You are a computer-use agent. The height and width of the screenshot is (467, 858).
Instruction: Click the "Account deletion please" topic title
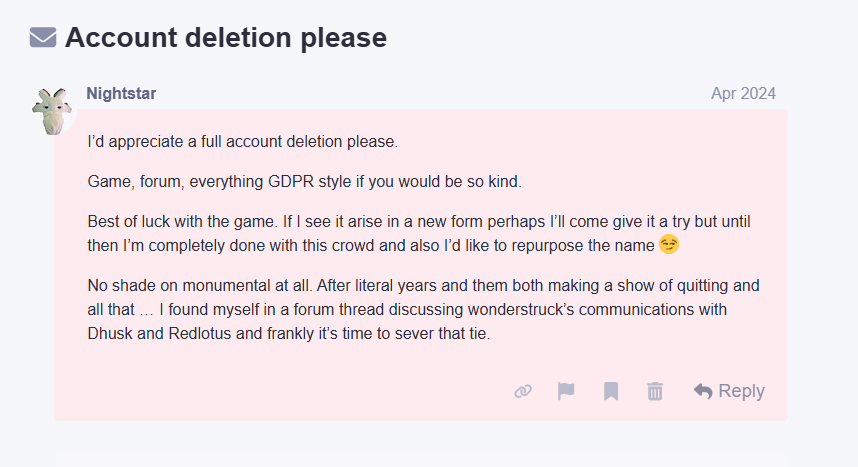225,38
